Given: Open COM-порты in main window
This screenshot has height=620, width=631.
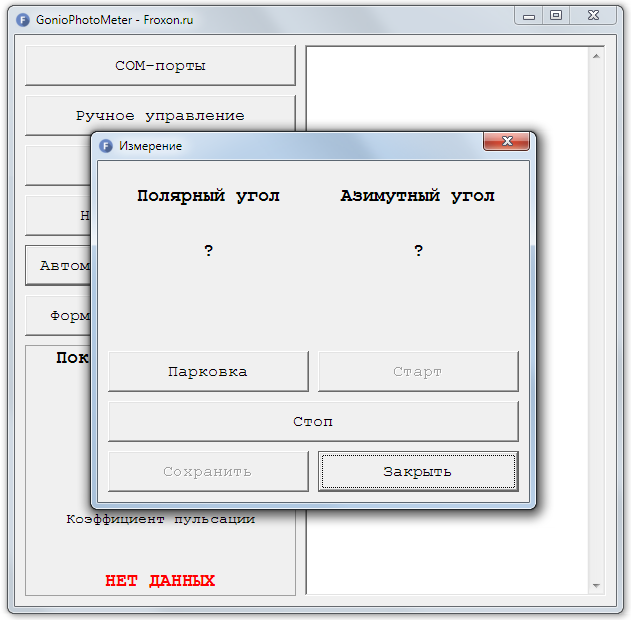Looking at the screenshot, I should (x=160, y=66).
